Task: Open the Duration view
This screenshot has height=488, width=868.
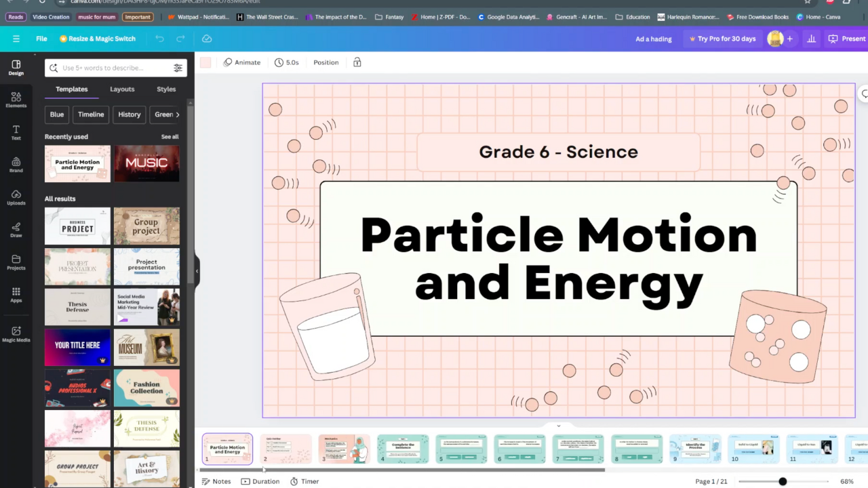Action: coord(260,481)
